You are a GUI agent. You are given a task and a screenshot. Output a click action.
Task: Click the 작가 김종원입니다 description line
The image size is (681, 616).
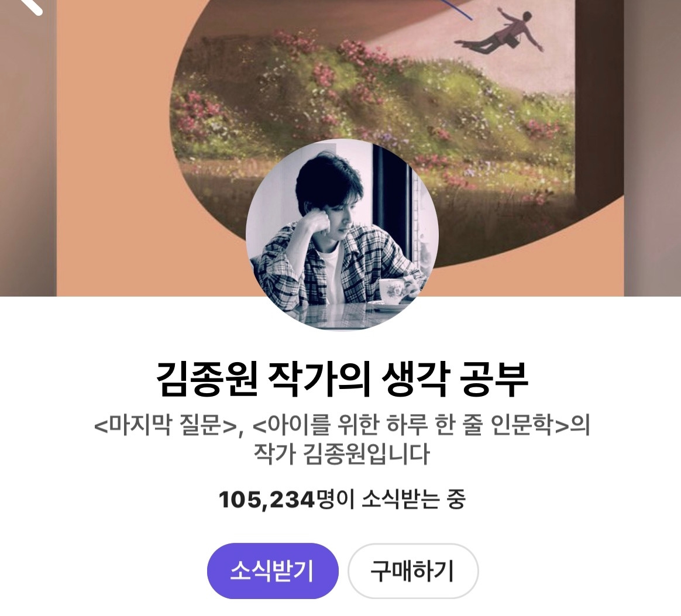(341, 455)
